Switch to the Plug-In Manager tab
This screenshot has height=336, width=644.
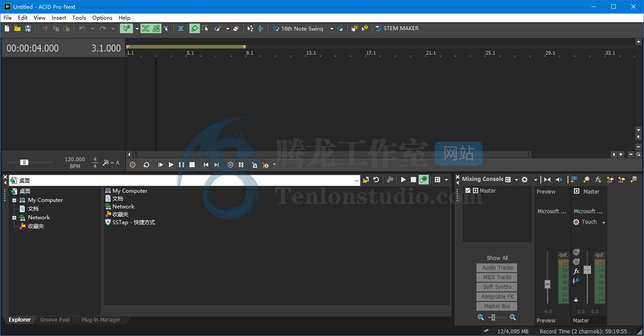click(101, 320)
